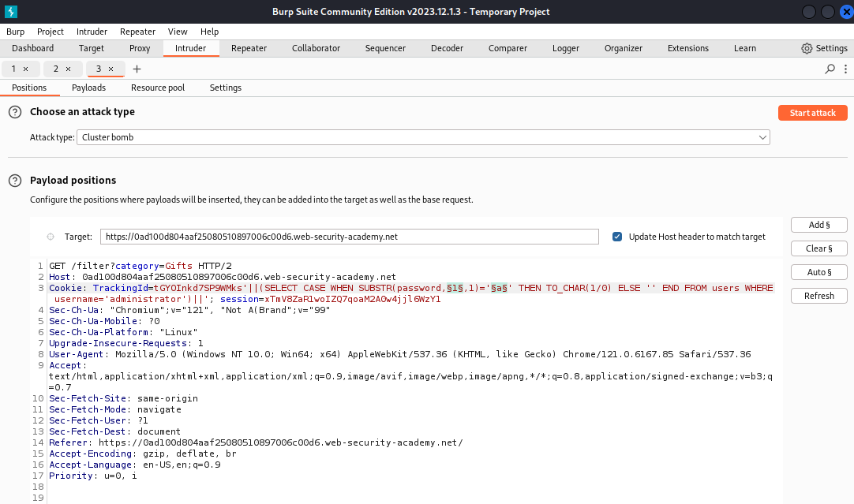Switch to the Logger tab
The width and height of the screenshot is (854, 504).
point(565,48)
